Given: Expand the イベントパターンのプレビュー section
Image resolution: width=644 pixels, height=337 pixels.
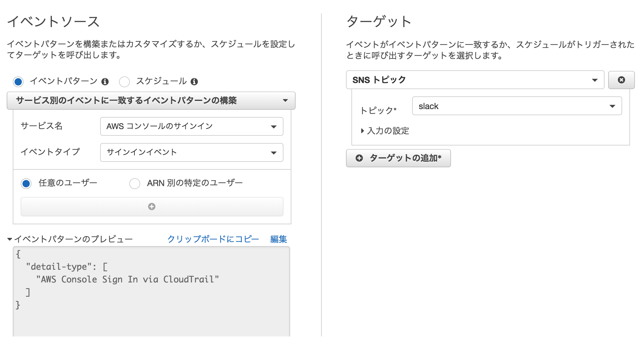Looking at the screenshot, I should [x=13, y=239].
